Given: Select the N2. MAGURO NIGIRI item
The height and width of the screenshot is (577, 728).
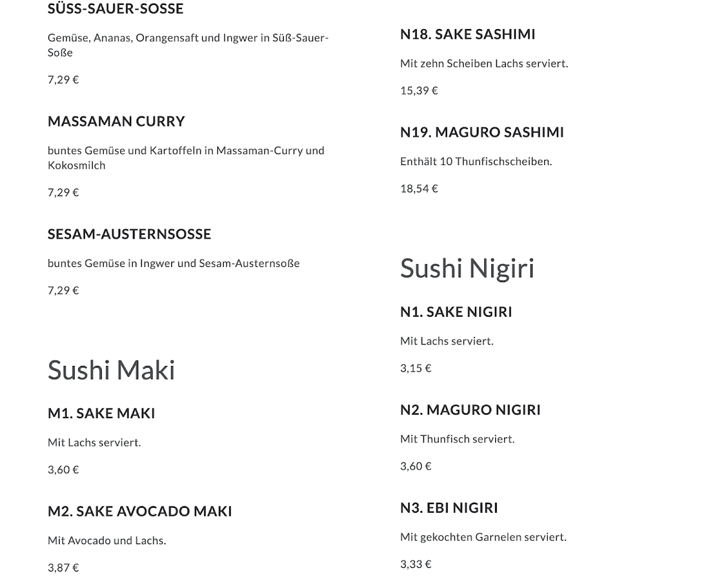Looking at the screenshot, I should (470, 410).
